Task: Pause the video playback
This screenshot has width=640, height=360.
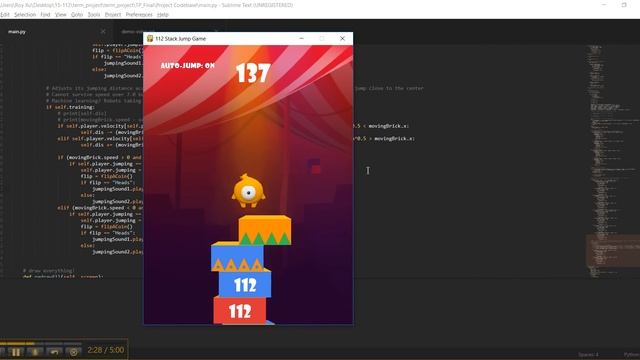Action: [x=16, y=351]
